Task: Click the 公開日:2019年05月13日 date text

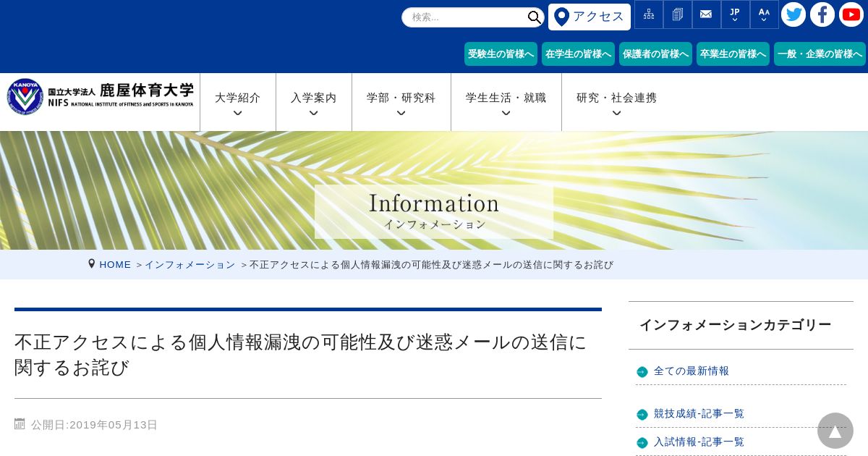Action: (x=94, y=425)
